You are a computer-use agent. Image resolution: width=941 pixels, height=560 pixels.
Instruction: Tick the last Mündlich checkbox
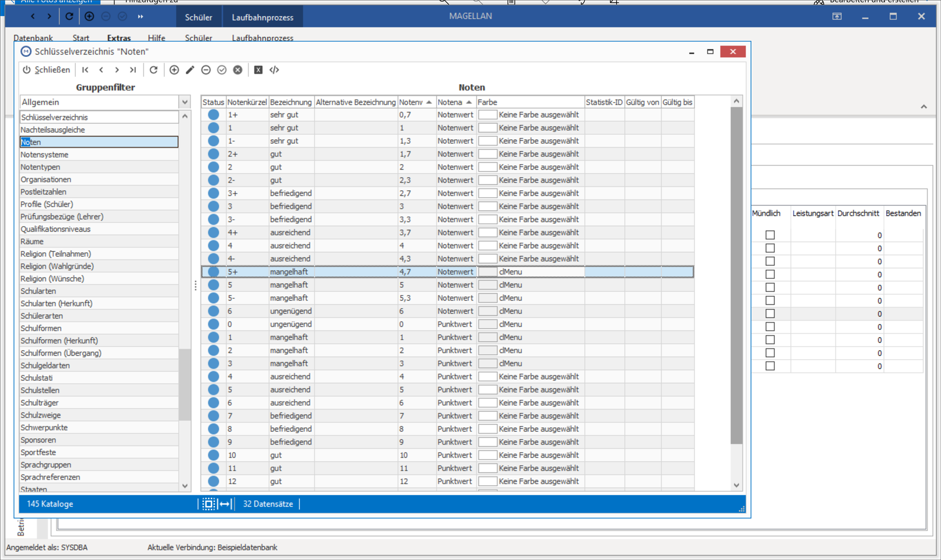click(x=770, y=366)
